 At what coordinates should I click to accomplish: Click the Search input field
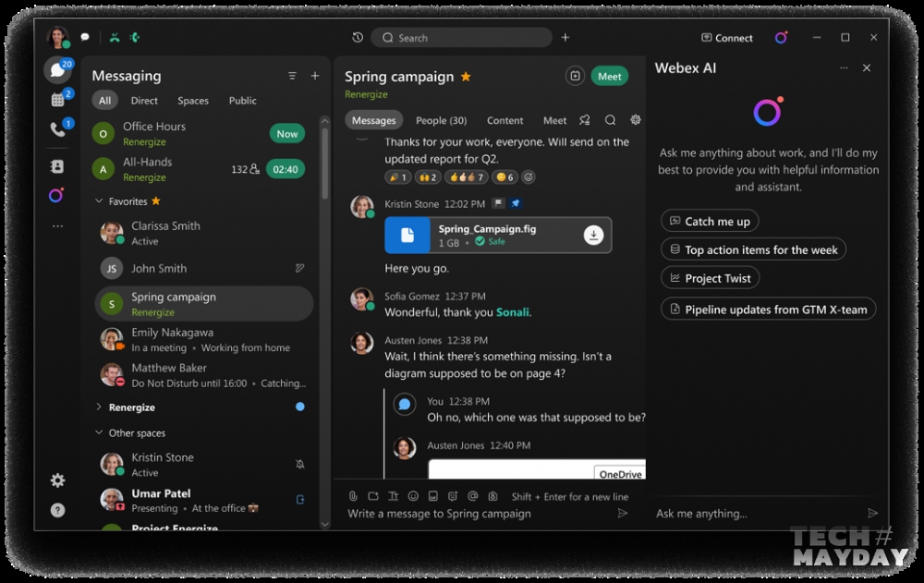coord(461,38)
